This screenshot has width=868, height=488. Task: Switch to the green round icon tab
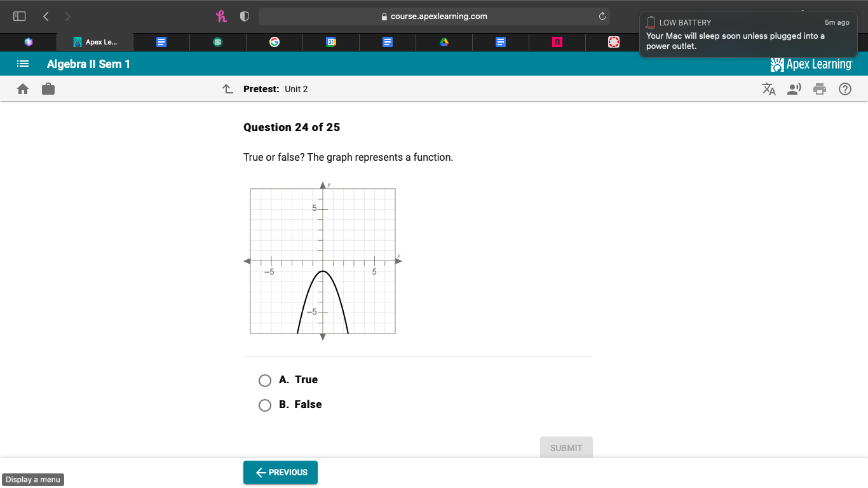point(218,42)
